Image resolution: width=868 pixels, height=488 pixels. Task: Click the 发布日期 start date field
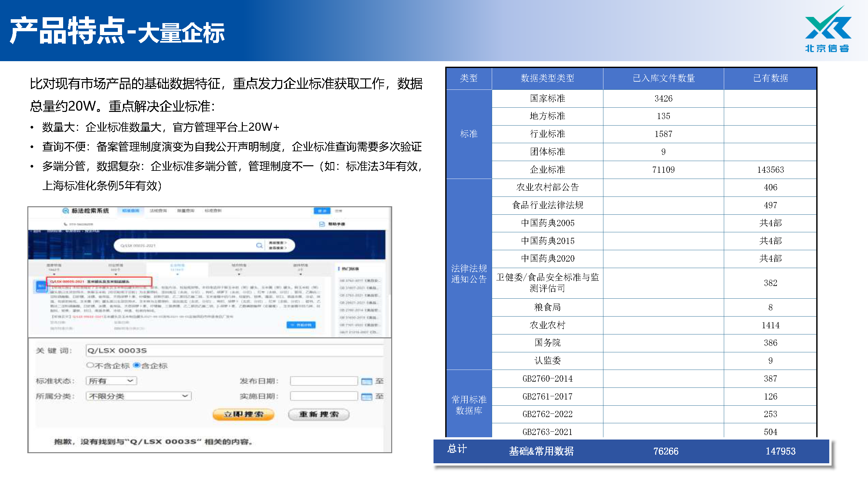tap(324, 381)
